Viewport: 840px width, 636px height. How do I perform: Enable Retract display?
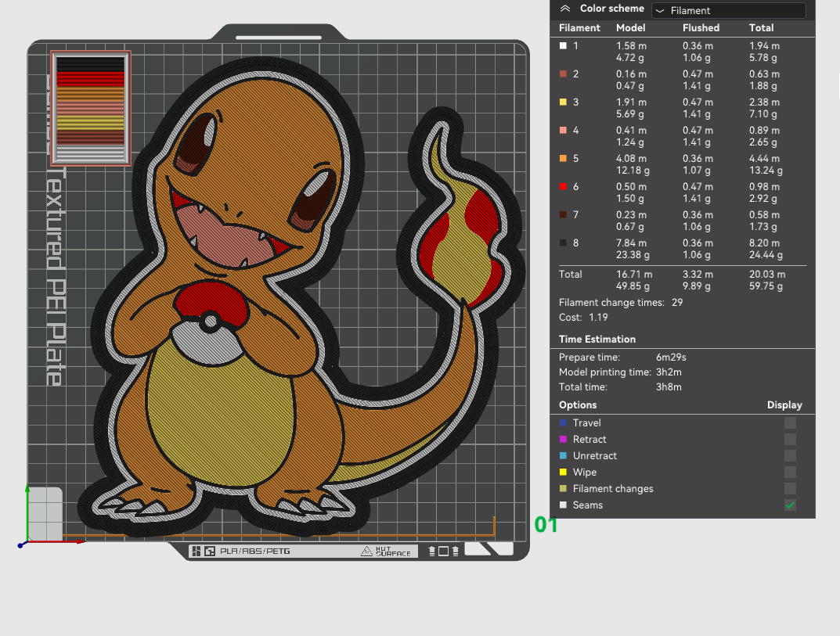790,439
